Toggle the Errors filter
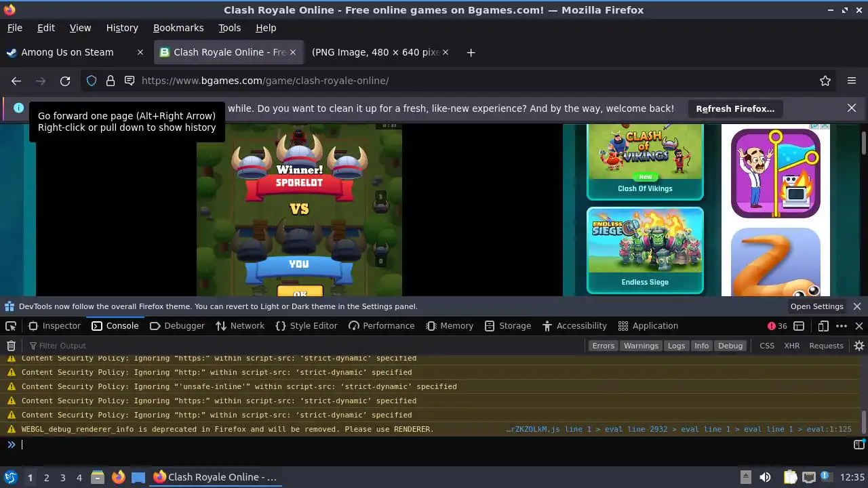This screenshot has width=868, height=488. coord(603,346)
